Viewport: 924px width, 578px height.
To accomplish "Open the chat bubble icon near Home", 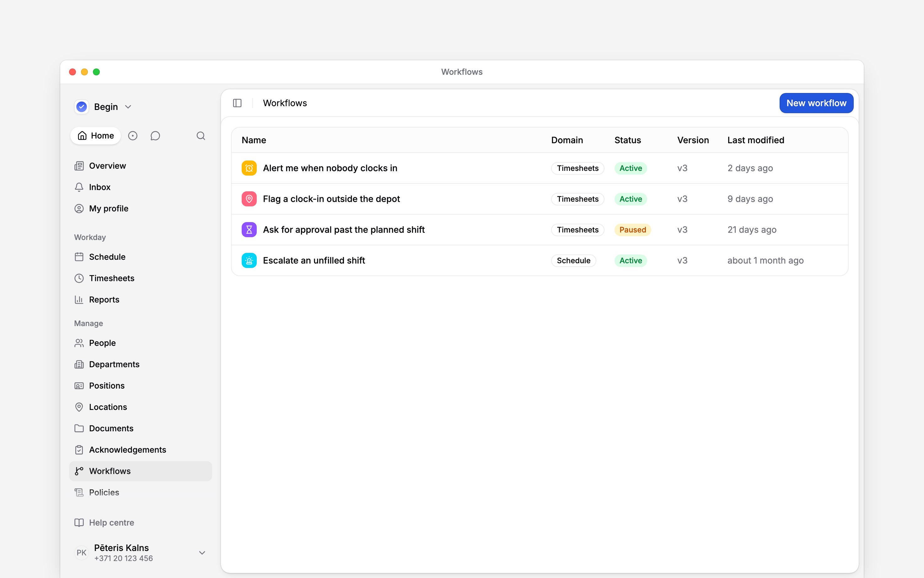I will click(155, 136).
